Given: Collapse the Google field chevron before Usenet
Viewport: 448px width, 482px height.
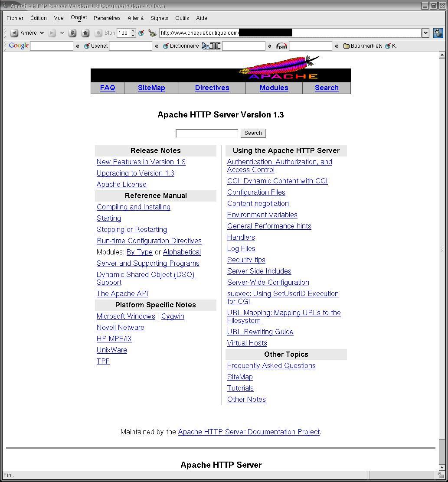Looking at the screenshot, I should click(78, 46).
